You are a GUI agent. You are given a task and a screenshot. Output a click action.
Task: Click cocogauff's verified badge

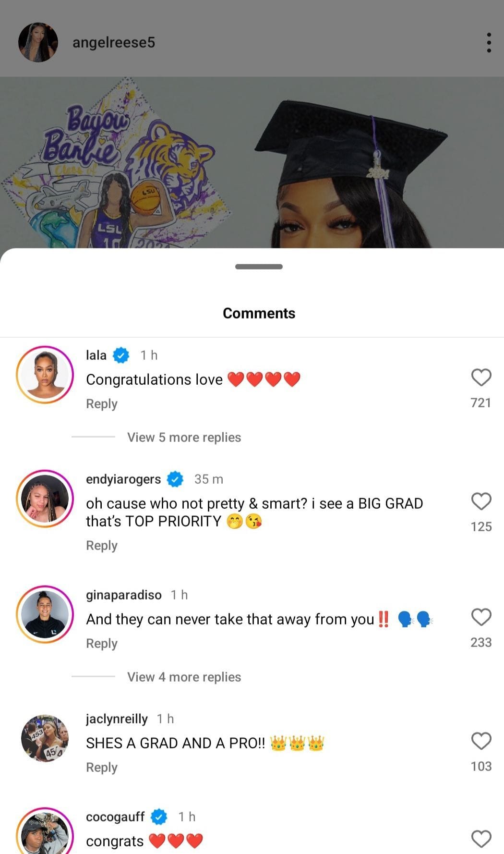(159, 816)
